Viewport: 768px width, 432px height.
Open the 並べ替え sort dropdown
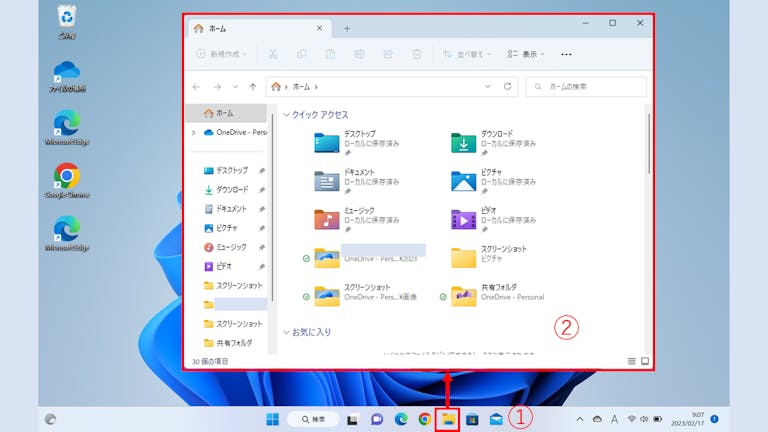point(467,54)
